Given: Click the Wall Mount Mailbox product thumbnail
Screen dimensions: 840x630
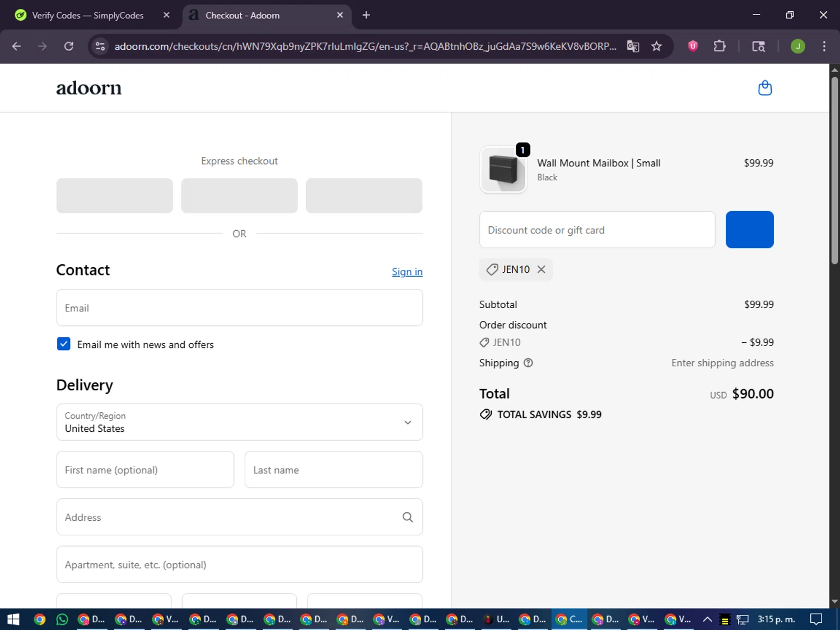Looking at the screenshot, I should (x=503, y=170).
